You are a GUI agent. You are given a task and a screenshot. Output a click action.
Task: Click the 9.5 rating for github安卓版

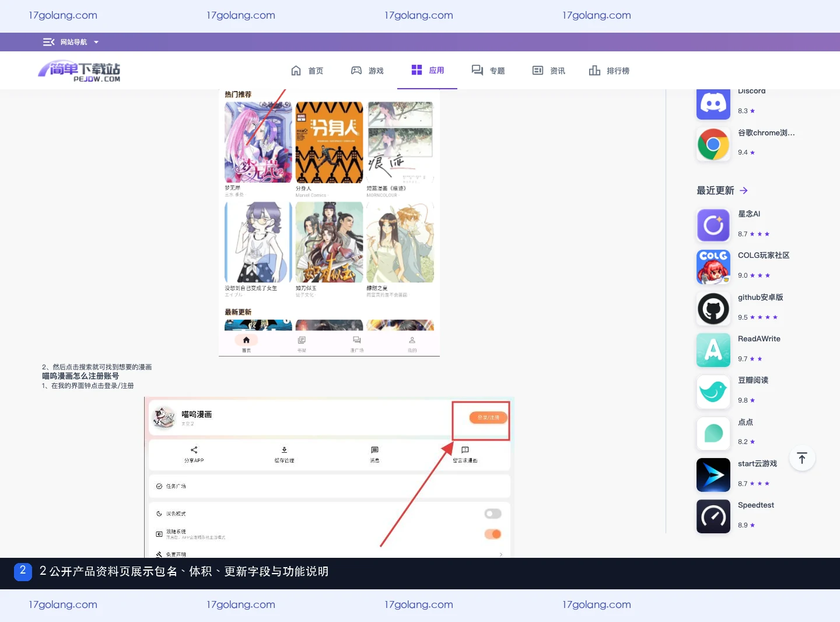(757, 317)
